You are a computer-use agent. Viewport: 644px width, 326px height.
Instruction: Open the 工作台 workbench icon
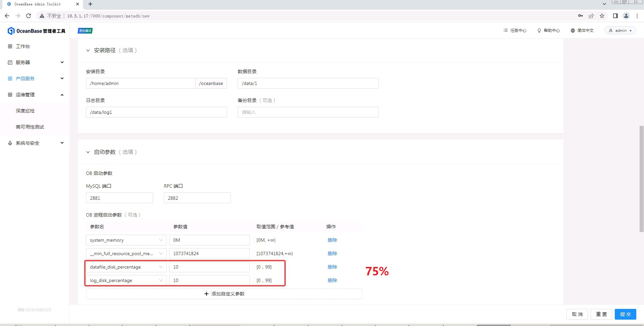point(10,46)
